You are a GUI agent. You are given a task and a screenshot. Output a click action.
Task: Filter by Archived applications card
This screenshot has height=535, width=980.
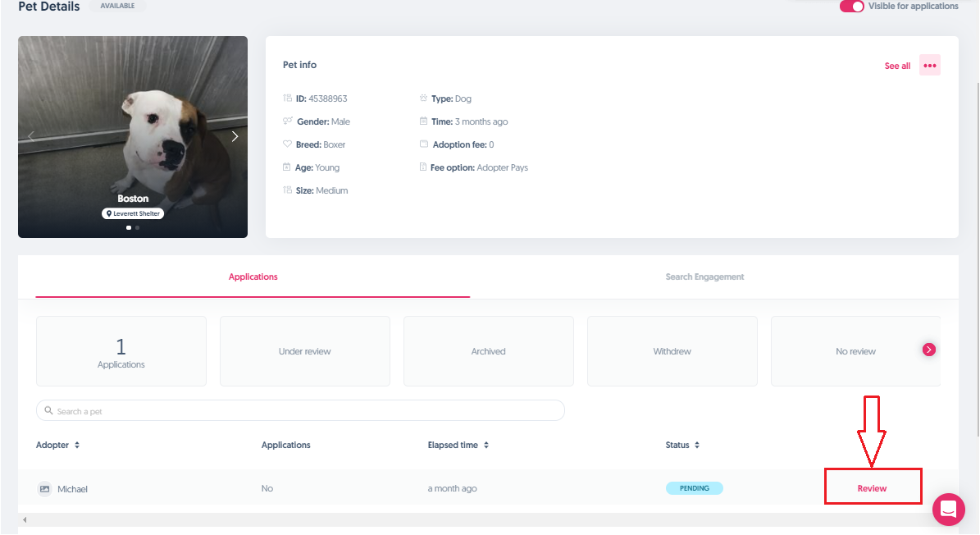tap(488, 351)
